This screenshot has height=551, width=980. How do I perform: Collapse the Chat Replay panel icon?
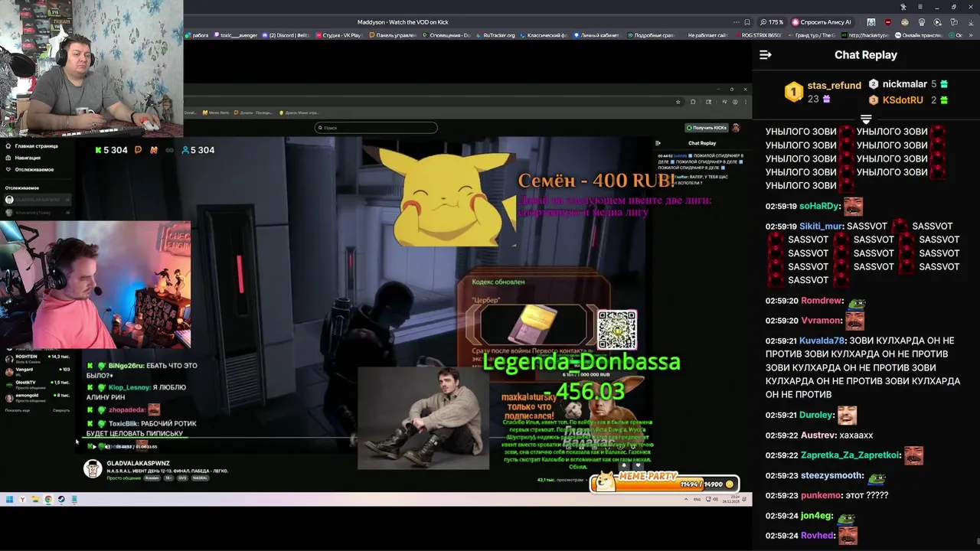[765, 55]
